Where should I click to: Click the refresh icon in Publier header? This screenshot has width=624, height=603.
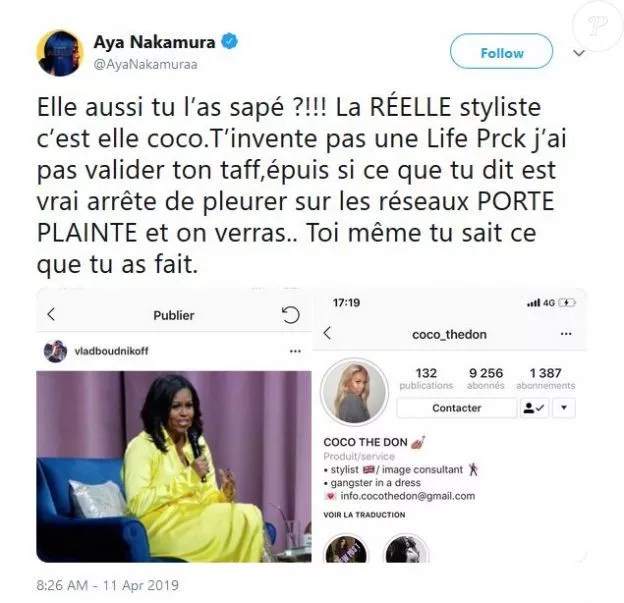click(x=291, y=315)
